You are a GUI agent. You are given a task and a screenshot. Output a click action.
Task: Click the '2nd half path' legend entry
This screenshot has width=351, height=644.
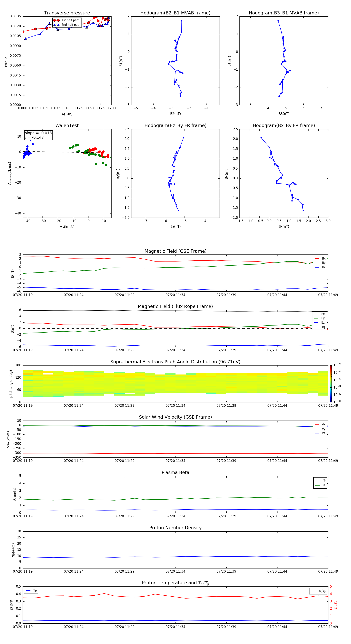pyautogui.click(x=67, y=25)
